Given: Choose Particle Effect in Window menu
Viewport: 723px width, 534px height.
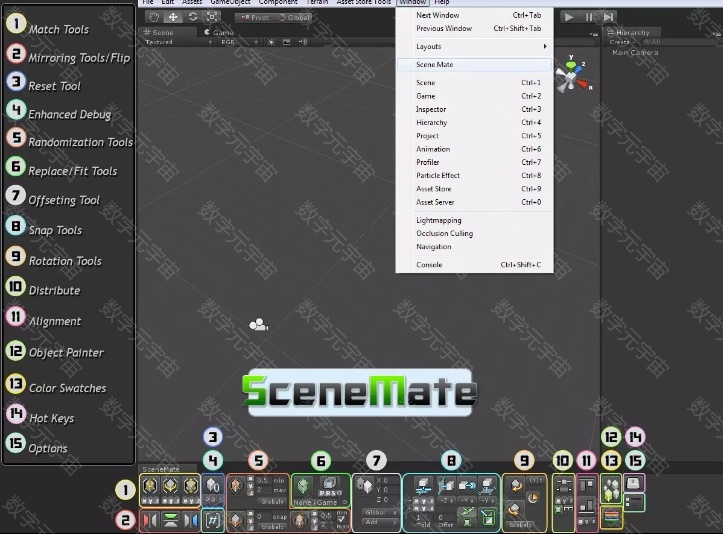Looking at the screenshot, I should pos(475,176).
